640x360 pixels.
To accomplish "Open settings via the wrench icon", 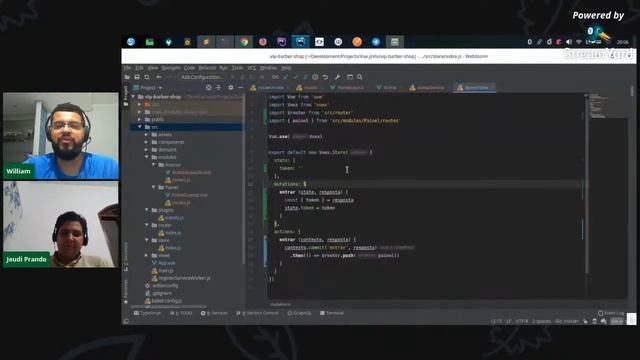I will [x=337, y=77].
